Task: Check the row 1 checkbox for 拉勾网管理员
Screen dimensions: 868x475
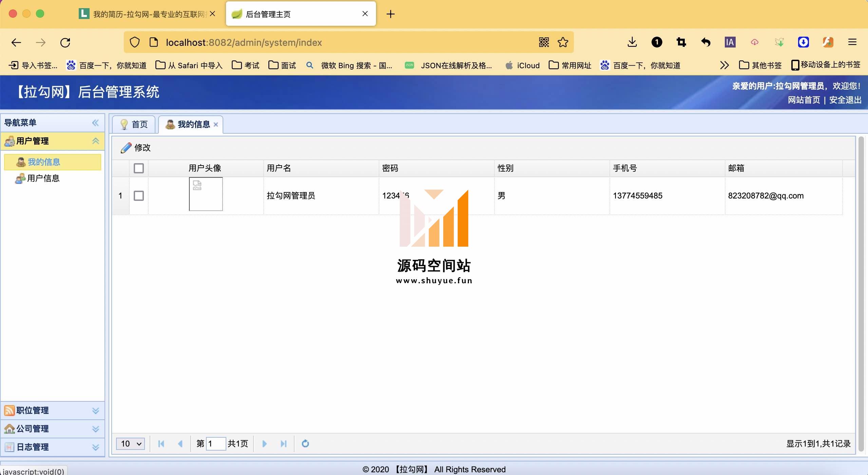Action: click(x=139, y=196)
